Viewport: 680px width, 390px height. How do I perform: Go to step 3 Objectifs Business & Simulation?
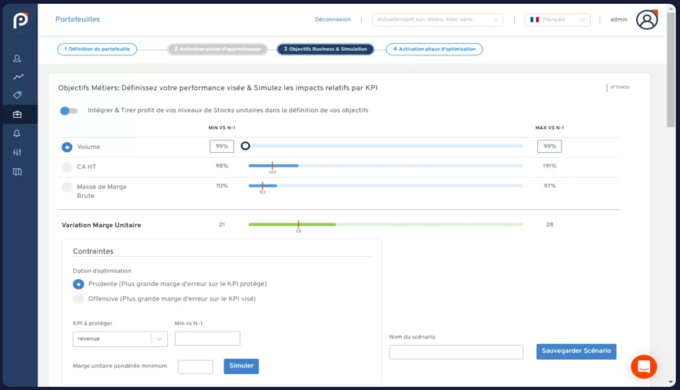pos(325,49)
